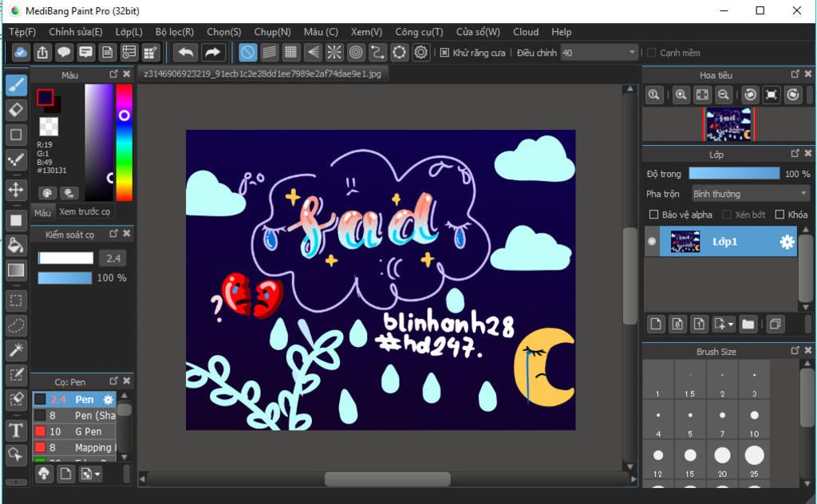Open Pen brush settings gear

pyautogui.click(x=108, y=400)
